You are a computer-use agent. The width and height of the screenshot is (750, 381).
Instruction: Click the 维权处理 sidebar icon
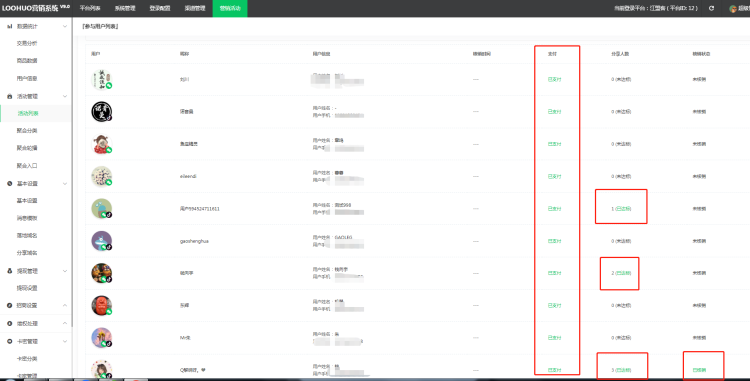9,324
